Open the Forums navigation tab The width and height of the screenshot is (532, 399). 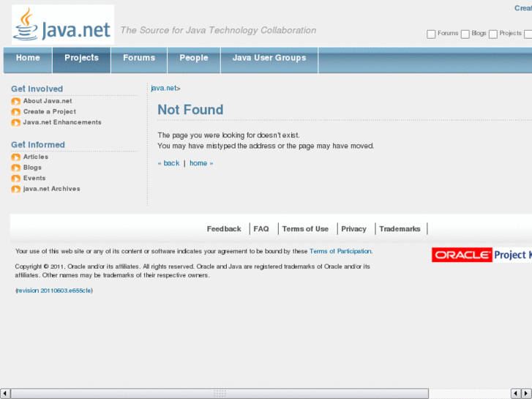pos(139,60)
